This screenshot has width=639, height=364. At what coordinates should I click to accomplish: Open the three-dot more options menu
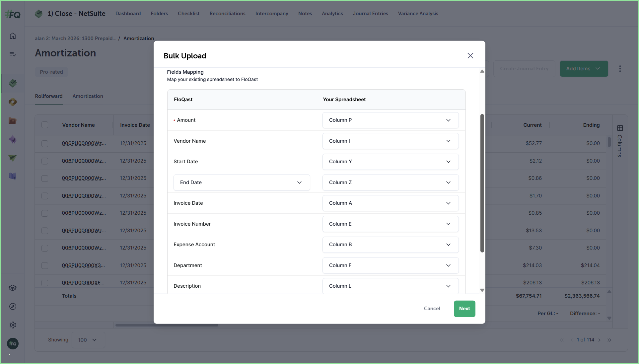point(620,69)
